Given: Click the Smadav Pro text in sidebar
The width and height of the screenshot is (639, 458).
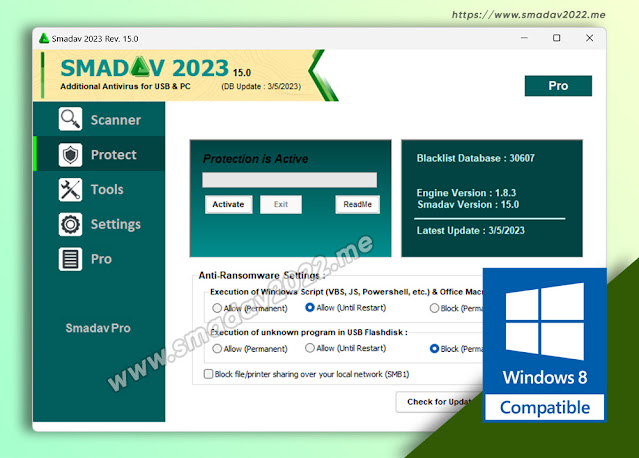Looking at the screenshot, I should [98, 328].
